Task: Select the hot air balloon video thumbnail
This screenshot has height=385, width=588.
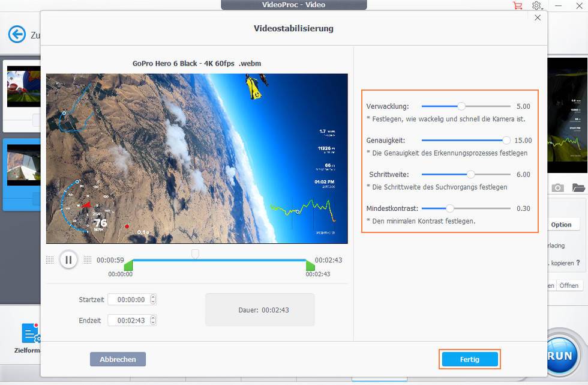Action: [23, 86]
